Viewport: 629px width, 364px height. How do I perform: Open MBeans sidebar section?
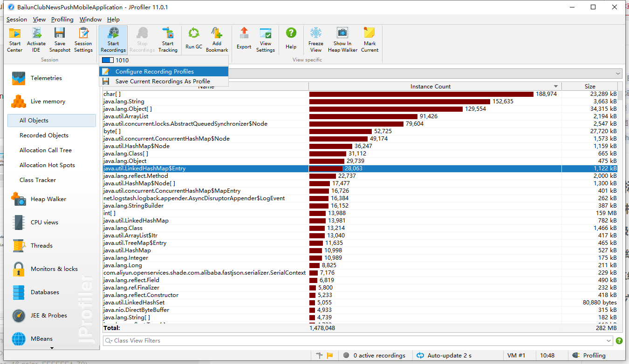[52, 338]
